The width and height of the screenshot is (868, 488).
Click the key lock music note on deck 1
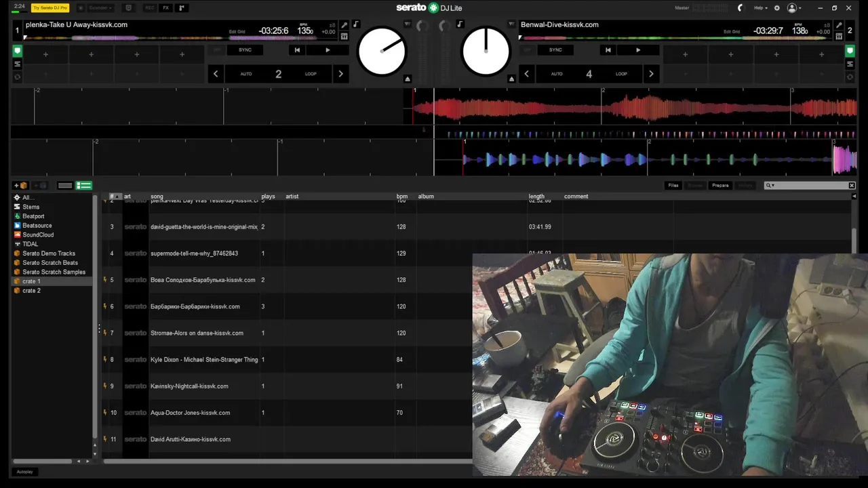356,24
